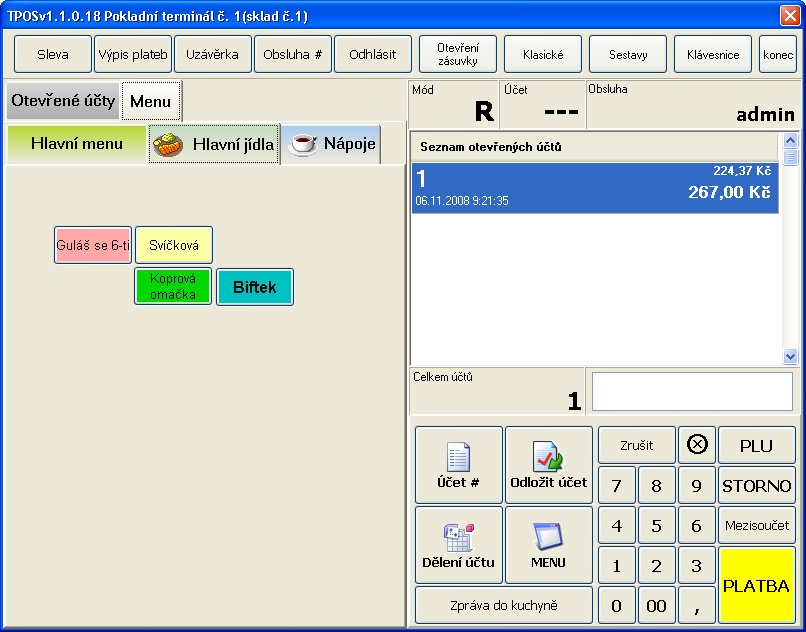The width and height of the screenshot is (806, 632).
Task: Add the green Koprová omáčka item
Action: point(173,286)
